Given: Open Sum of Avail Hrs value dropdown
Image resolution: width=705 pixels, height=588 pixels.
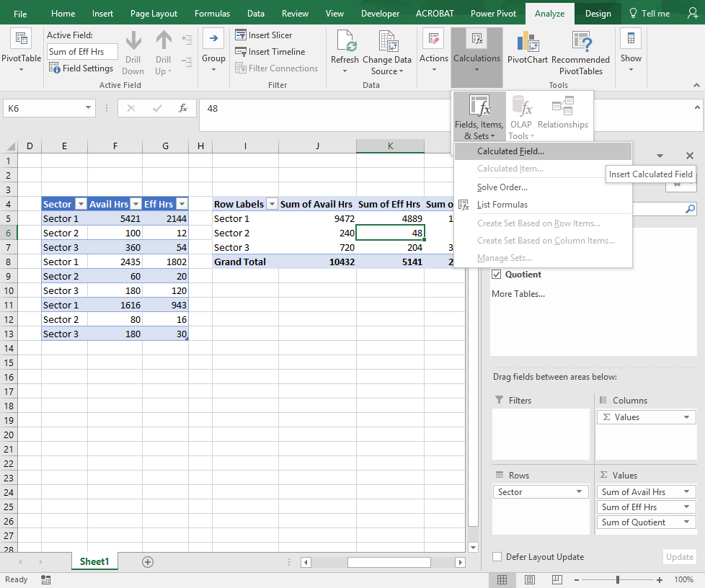Looking at the screenshot, I should [x=686, y=491].
